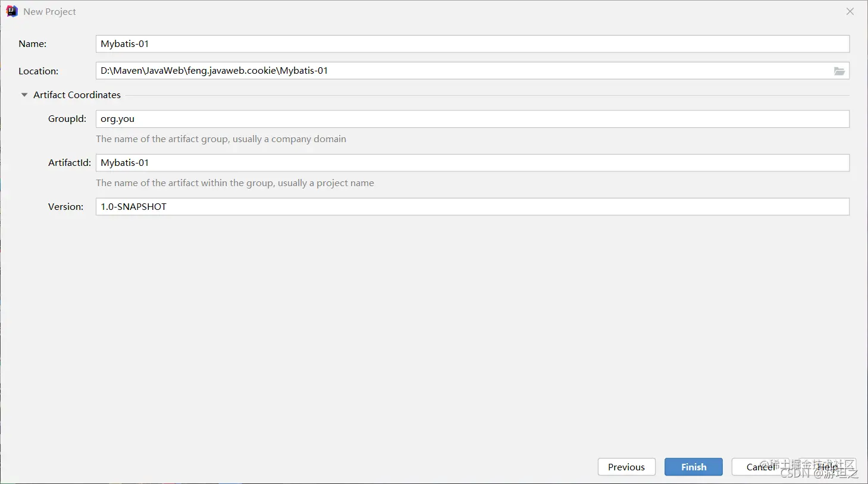Click the 'Artifact Coordinates' heading text
The image size is (868, 484).
click(x=77, y=95)
